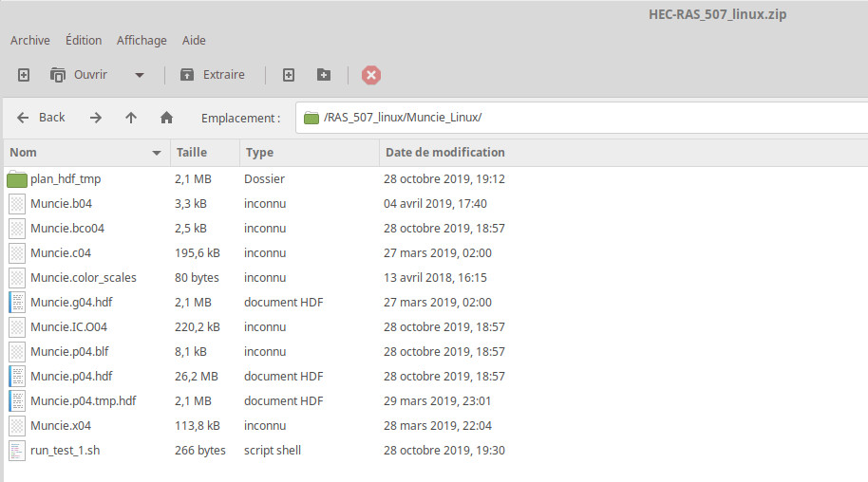Screen dimensions: 868x482
Task: Click the red stop operation icon
Action: 371,75
